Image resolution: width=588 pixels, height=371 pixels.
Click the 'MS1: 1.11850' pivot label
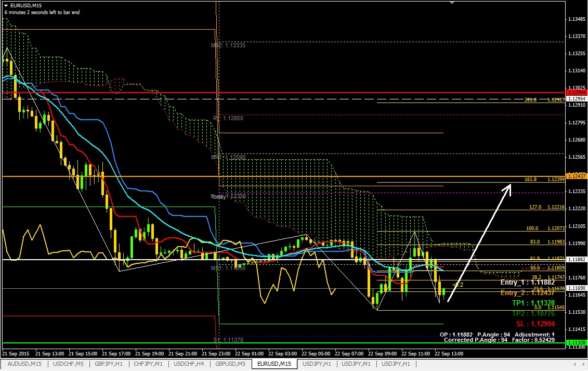(x=228, y=268)
